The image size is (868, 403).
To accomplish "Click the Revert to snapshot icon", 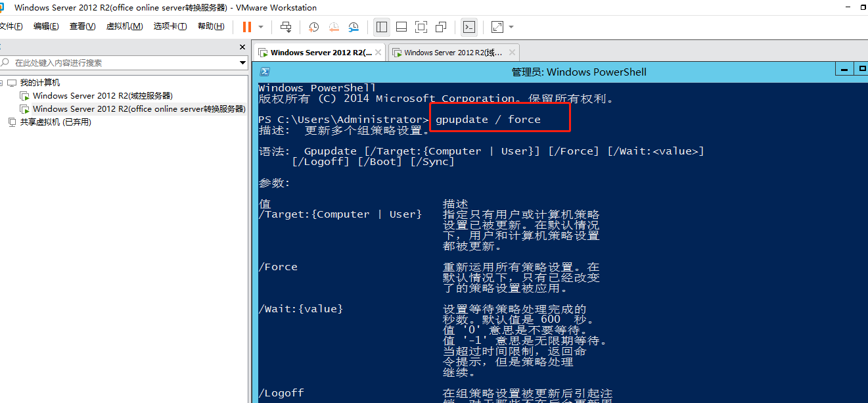I will 334,27.
